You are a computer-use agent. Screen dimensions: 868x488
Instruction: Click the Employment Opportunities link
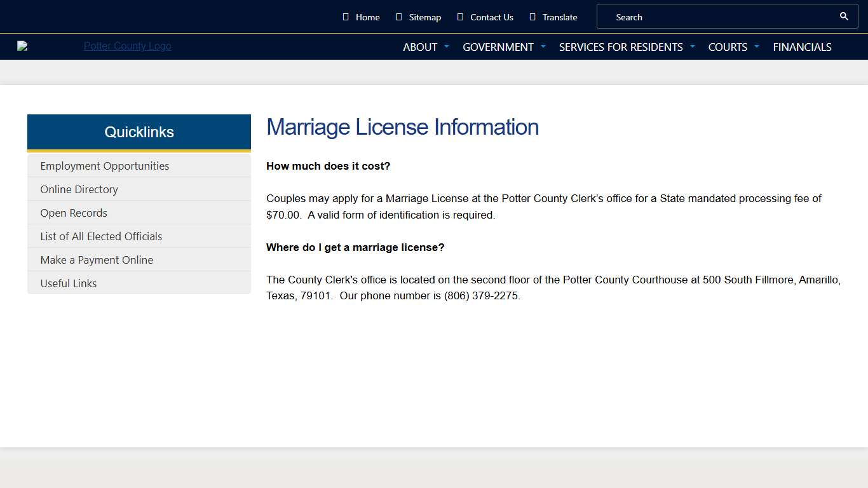tap(105, 165)
